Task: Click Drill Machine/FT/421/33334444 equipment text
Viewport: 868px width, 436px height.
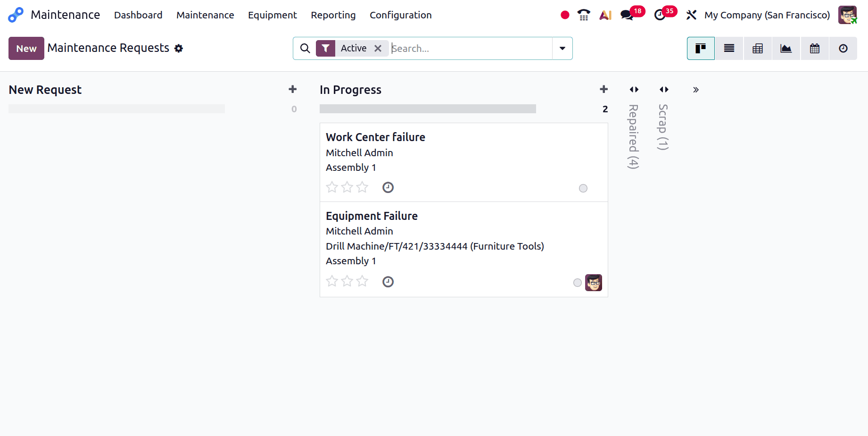Action: coord(435,246)
